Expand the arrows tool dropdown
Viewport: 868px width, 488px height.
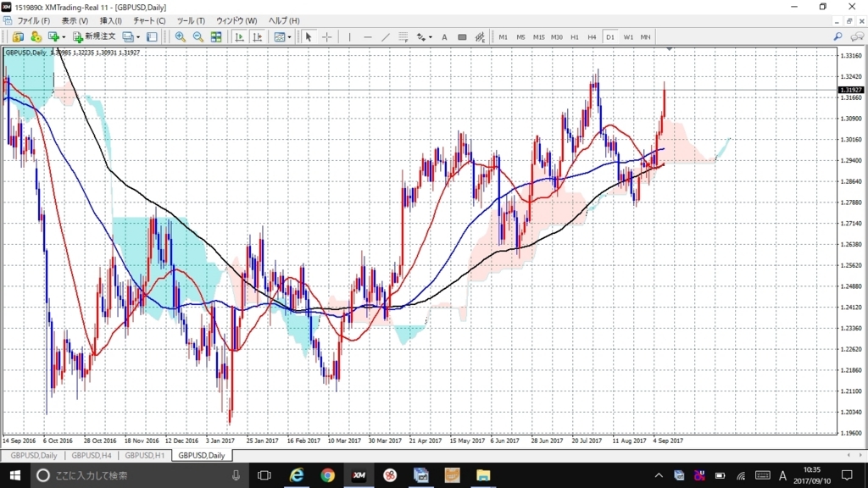pos(431,37)
